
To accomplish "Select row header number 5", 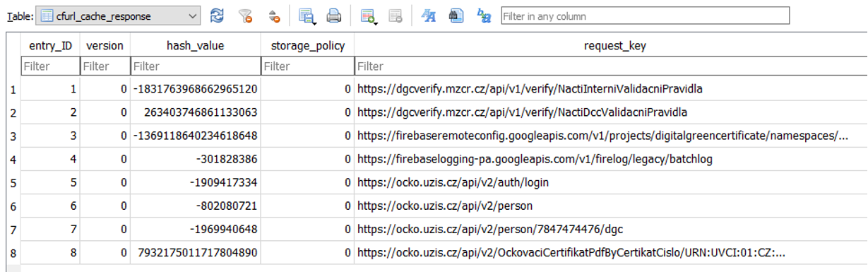I will [x=10, y=182].
